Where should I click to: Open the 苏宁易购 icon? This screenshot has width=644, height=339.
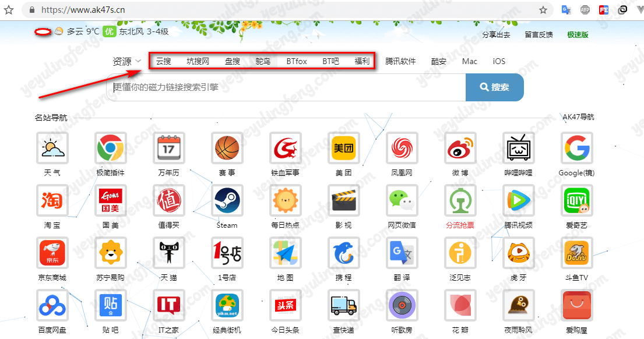111,253
